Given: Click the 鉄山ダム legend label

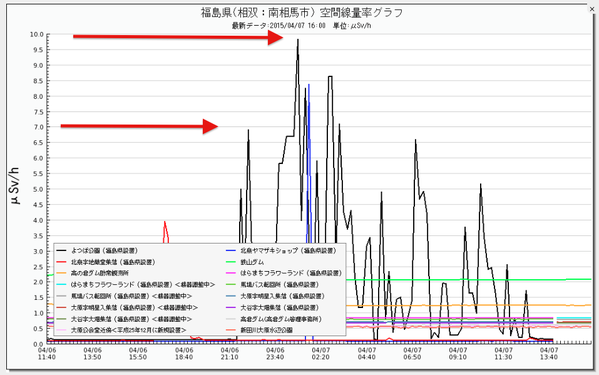Looking at the screenshot, I should pos(252,262).
